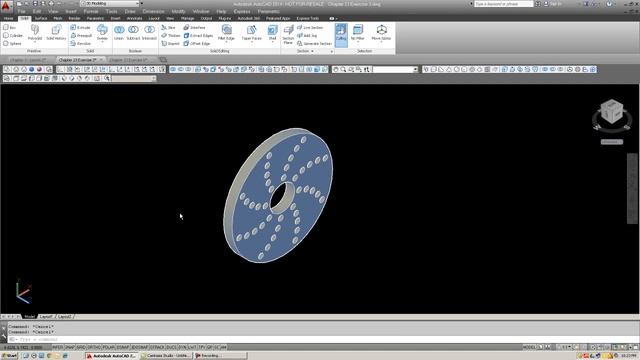Toggle POLAR tracking in status bar
The width and height of the screenshot is (640, 360).
pyautogui.click(x=109, y=347)
